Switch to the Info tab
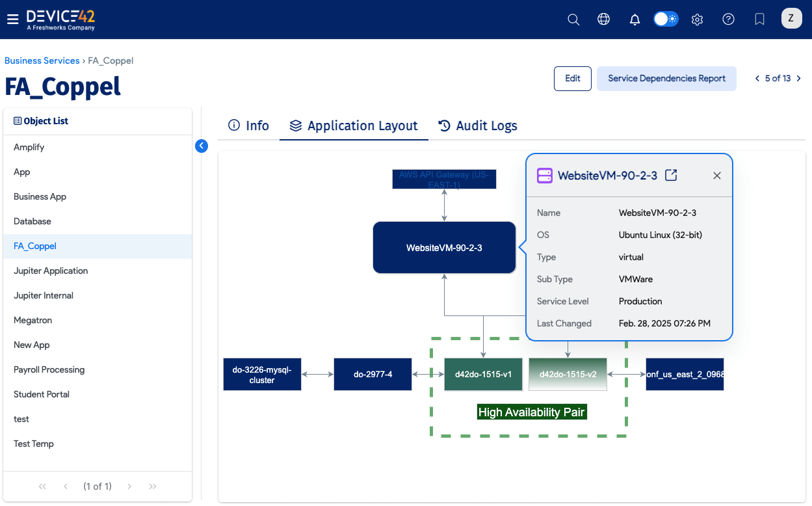 (248, 126)
